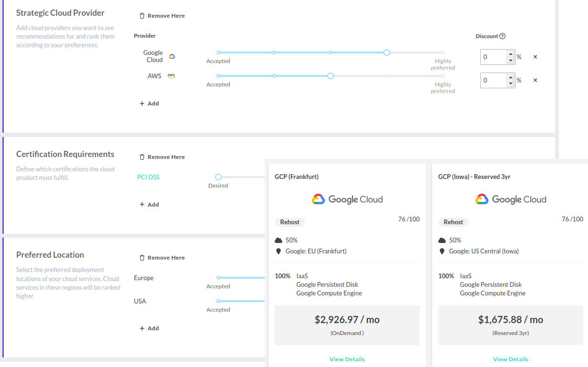Image resolution: width=588 pixels, height=367 pixels.
Task: Click trash icon in Preferred Location section
Action: (x=142, y=258)
